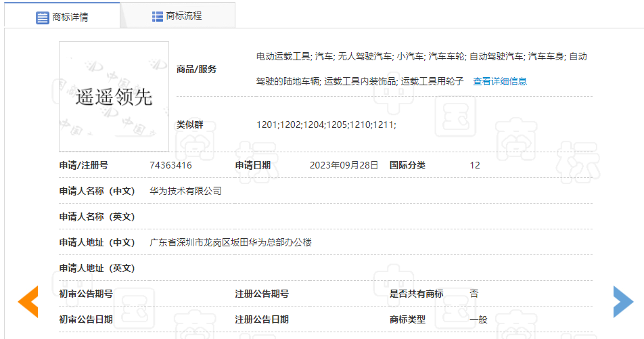This screenshot has height=339, width=644.
Task: Click applicant name 华为技术有限公司
Action: [185, 191]
